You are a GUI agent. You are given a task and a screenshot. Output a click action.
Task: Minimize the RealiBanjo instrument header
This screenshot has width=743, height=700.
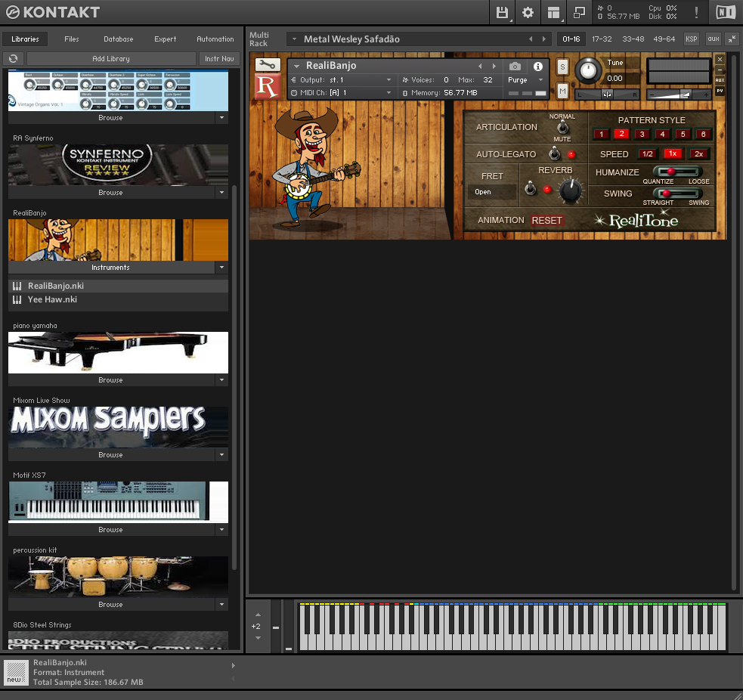click(720, 70)
